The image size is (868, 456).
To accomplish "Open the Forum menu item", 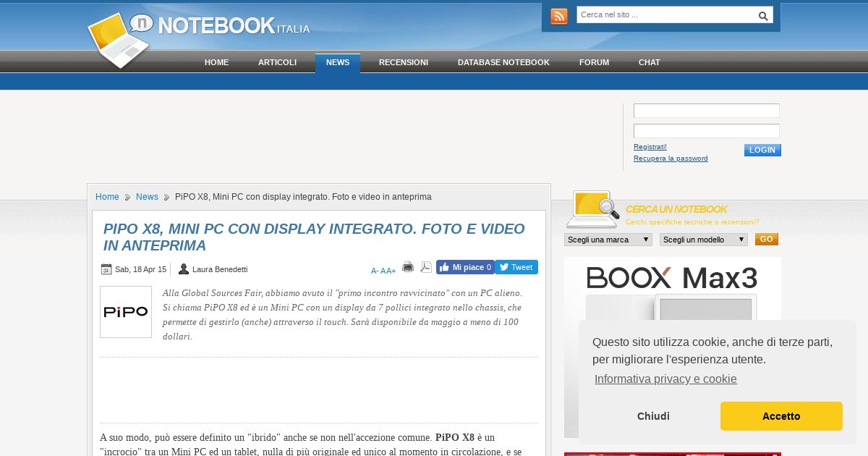I will point(594,62).
